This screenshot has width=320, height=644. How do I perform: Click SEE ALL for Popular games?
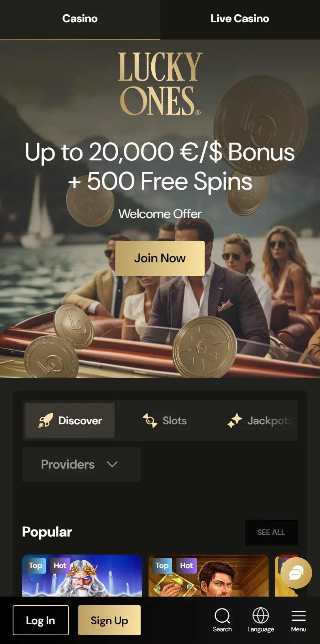pyautogui.click(x=271, y=532)
